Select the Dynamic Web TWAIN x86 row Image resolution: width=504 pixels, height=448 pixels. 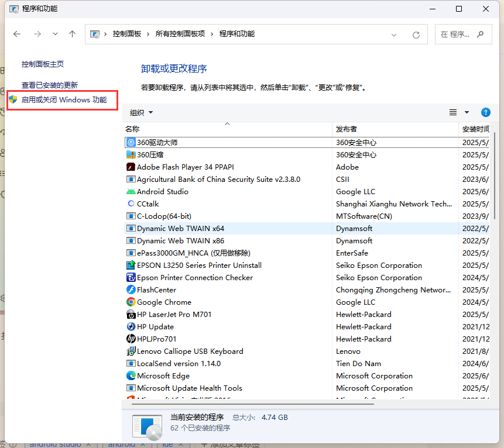click(307, 240)
